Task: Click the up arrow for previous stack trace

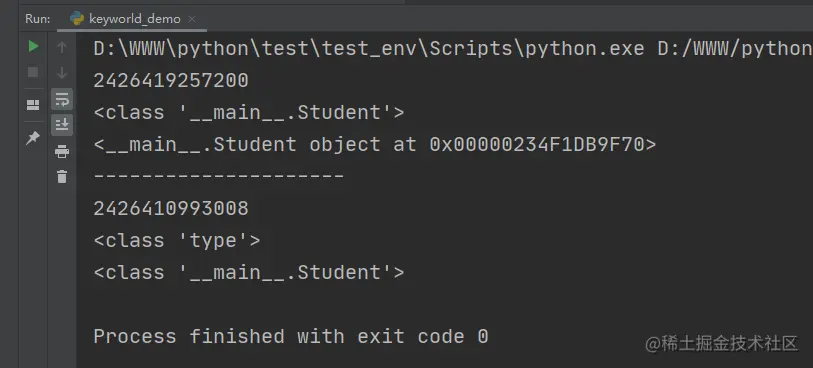Action: tap(62, 47)
